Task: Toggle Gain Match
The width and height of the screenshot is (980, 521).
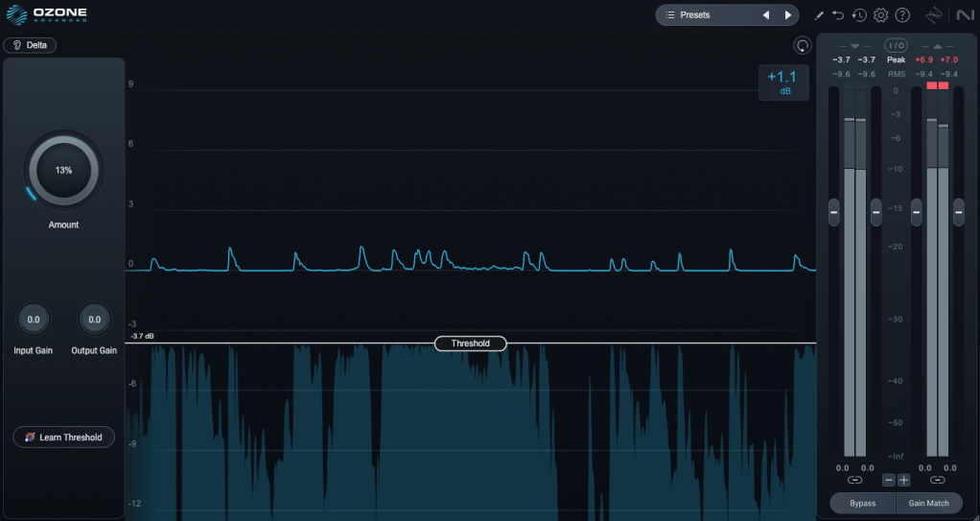Action: [929, 503]
